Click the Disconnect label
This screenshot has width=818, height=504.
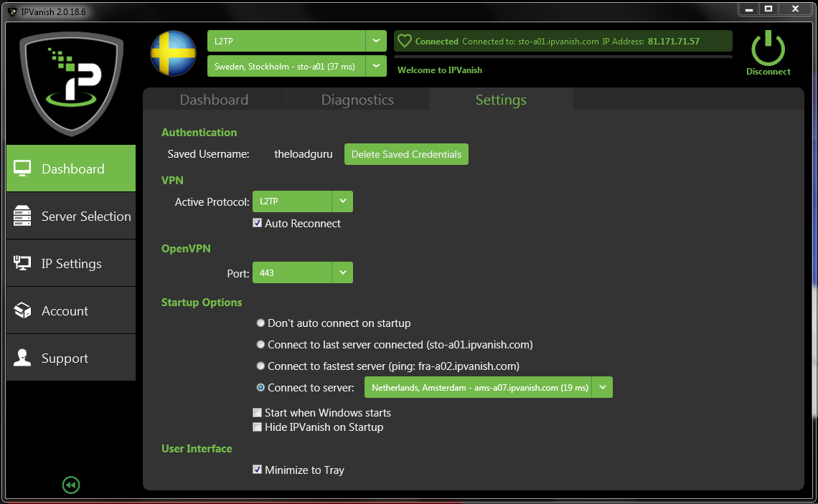[768, 72]
